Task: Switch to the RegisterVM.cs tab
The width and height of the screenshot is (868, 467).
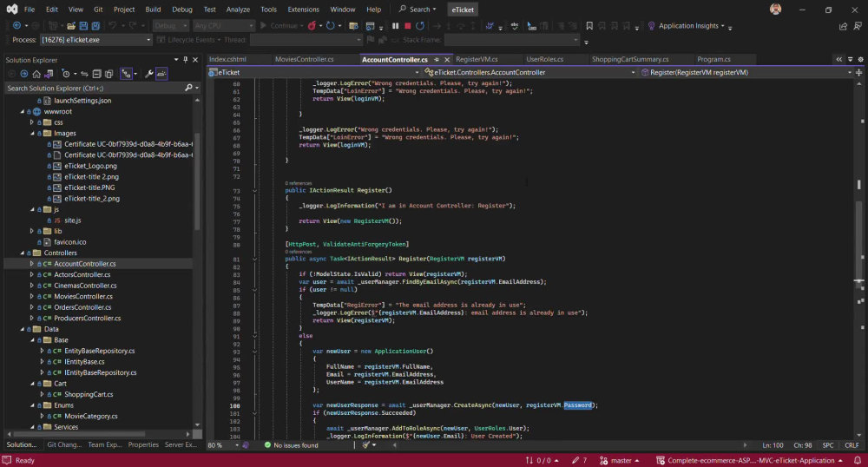Action: tap(477, 59)
